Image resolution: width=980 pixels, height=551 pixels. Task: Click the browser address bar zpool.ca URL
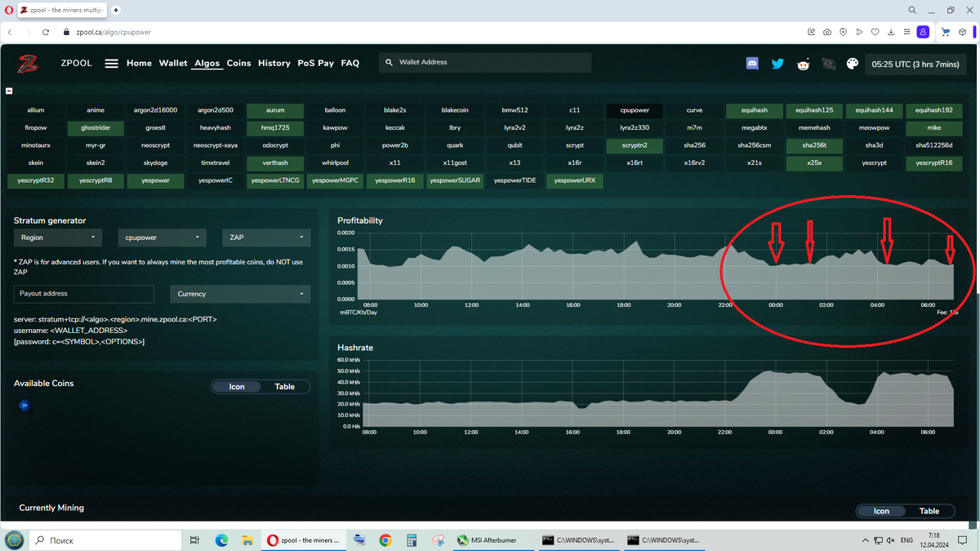[113, 32]
